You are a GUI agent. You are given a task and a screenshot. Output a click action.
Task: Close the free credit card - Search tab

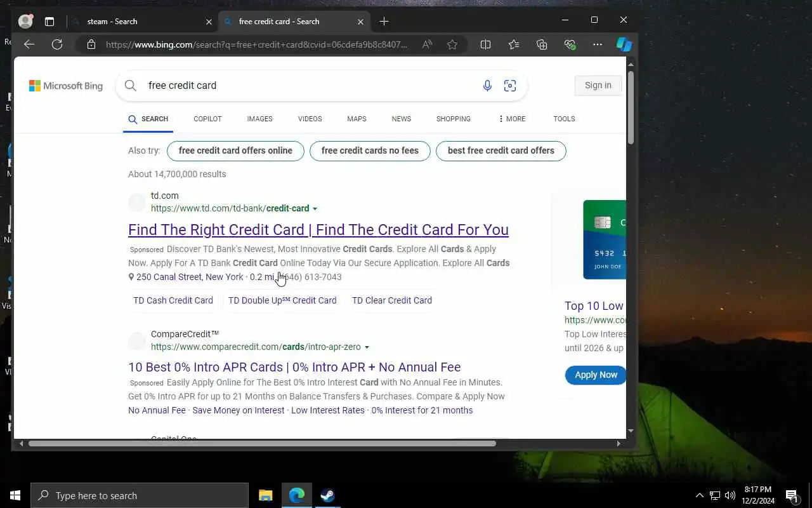[360, 22]
